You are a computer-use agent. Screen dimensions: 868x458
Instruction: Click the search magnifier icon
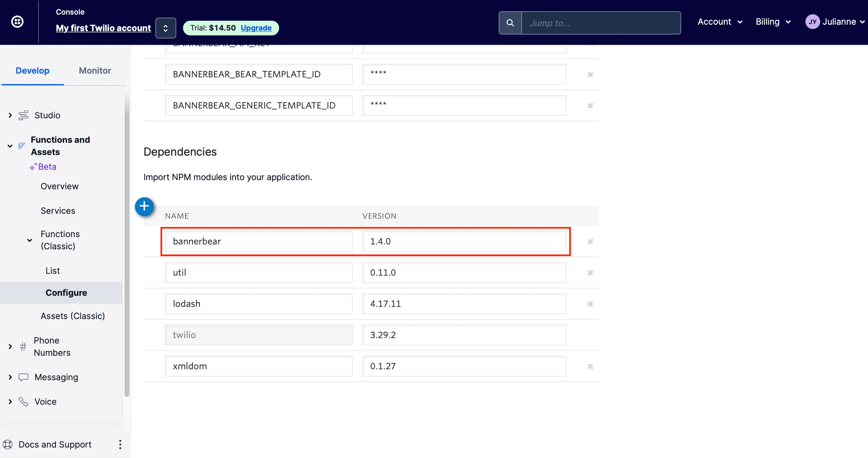pos(510,23)
